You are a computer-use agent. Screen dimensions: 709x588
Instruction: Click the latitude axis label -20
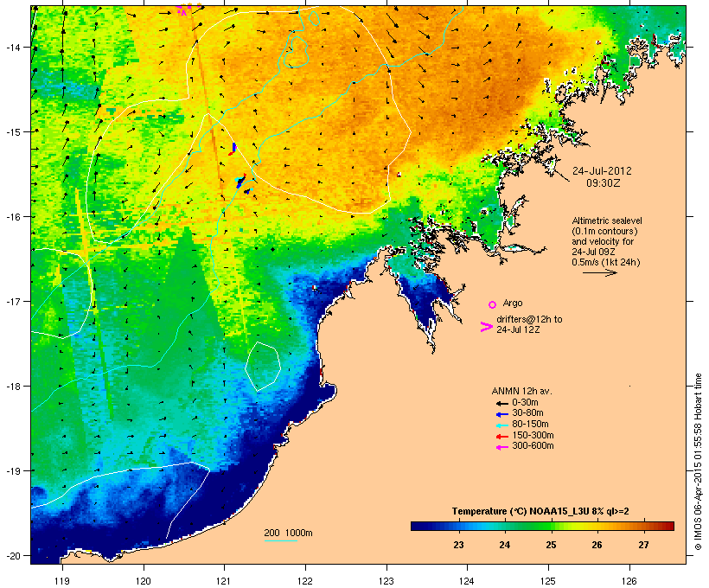tap(13, 556)
